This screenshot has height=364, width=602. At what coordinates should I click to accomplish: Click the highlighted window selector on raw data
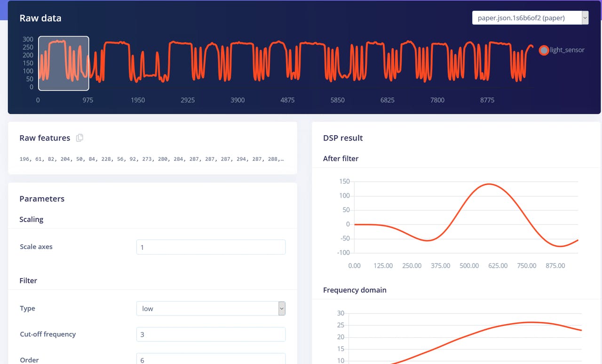(63, 63)
